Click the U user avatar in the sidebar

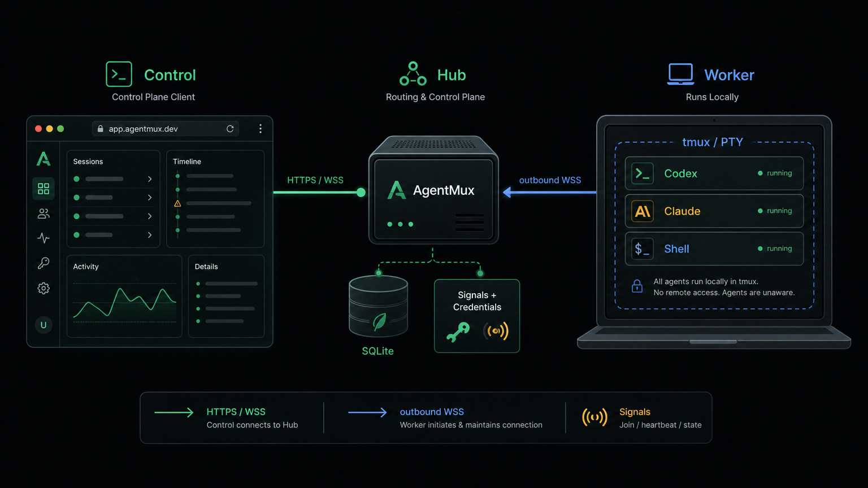pyautogui.click(x=44, y=325)
